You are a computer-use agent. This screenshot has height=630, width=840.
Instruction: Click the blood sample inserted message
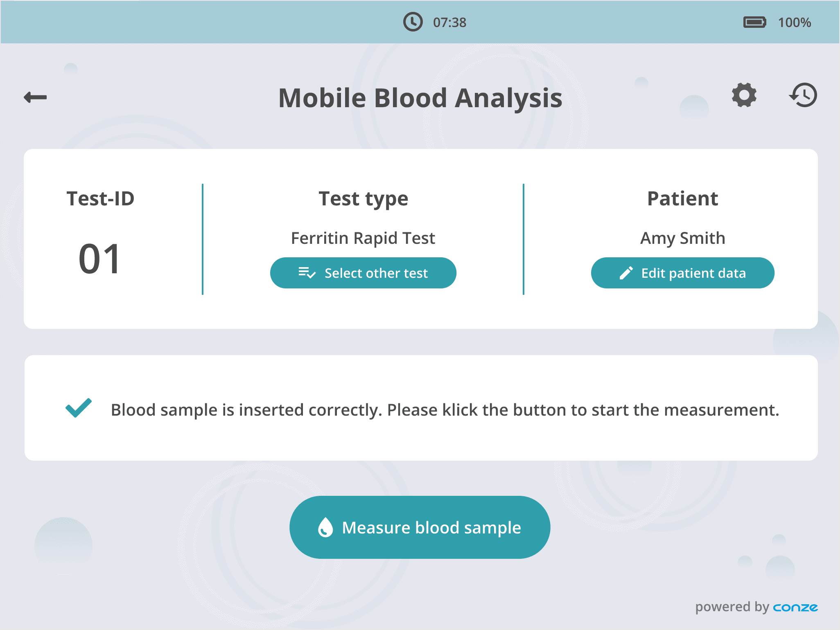coord(445,410)
